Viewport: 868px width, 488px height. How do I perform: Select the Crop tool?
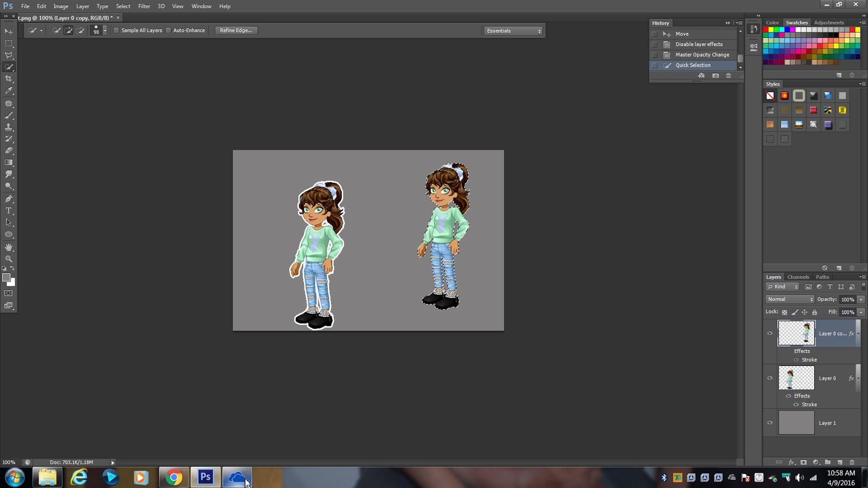point(9,79)
